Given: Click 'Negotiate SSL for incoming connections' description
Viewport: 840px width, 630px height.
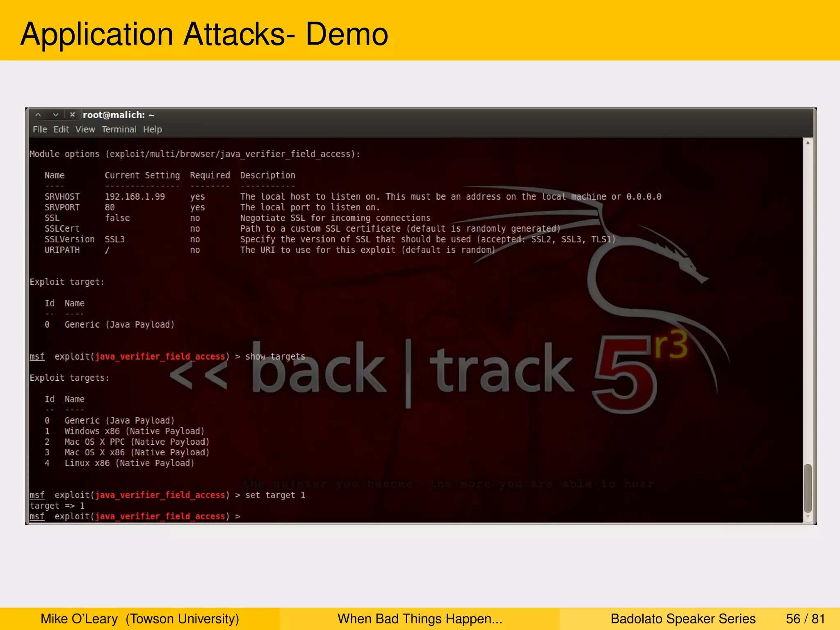Looking at the screenshot, I should click(x=336, y=218).
